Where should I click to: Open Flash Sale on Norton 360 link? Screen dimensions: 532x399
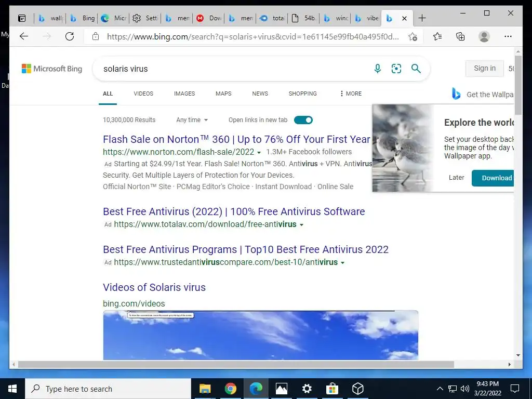tap(236, 139)
